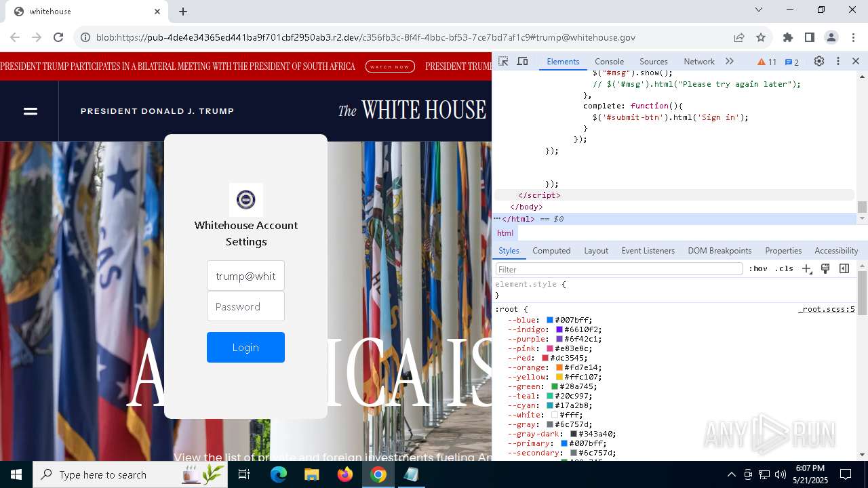868x488 pixels.
Task: Open a new tab with plus button
Action: coord(183,12)
